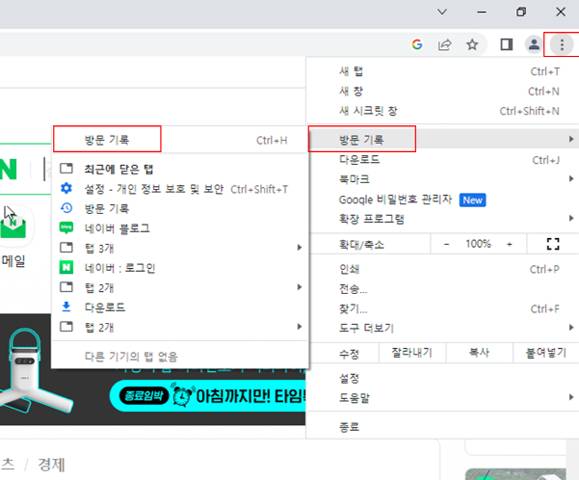Open Naver 메일 icon on page

click(13, 226)
